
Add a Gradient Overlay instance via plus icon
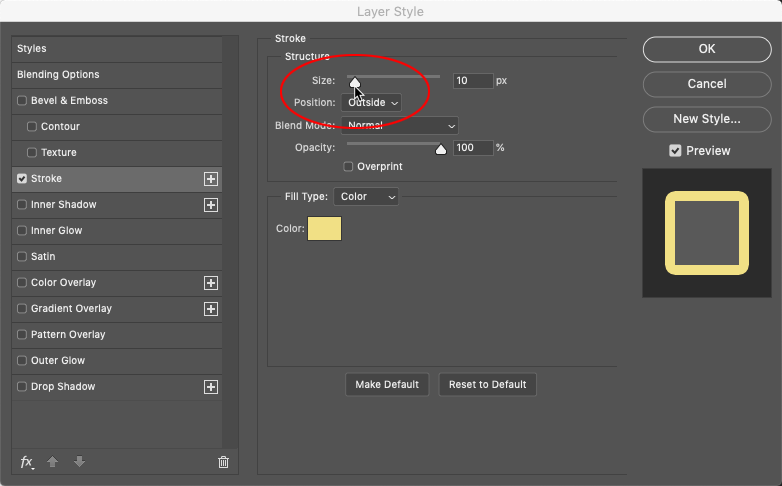pyautogui.click(x=211, y=309)
